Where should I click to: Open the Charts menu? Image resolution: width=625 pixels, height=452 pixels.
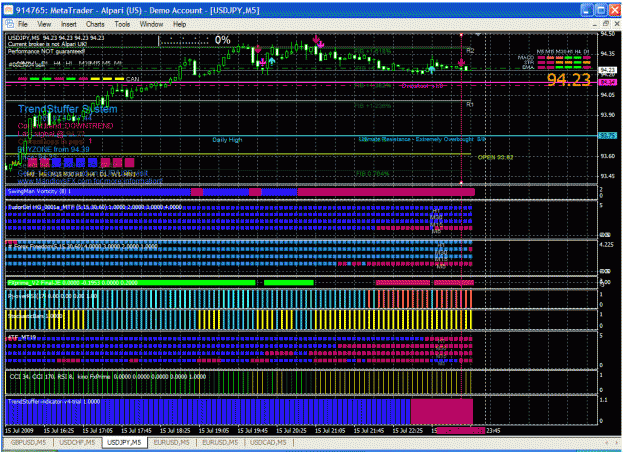pyautogui.click(x=95, y=24)
